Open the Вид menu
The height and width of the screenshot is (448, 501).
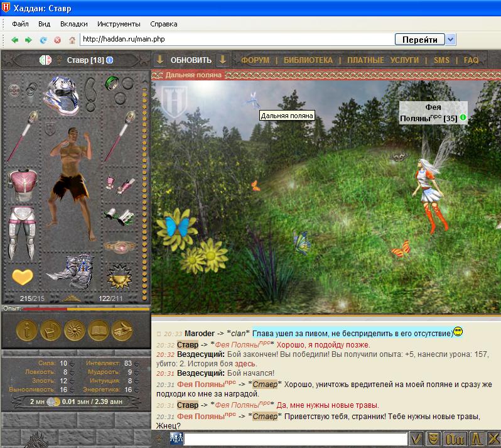click(44, 24)
